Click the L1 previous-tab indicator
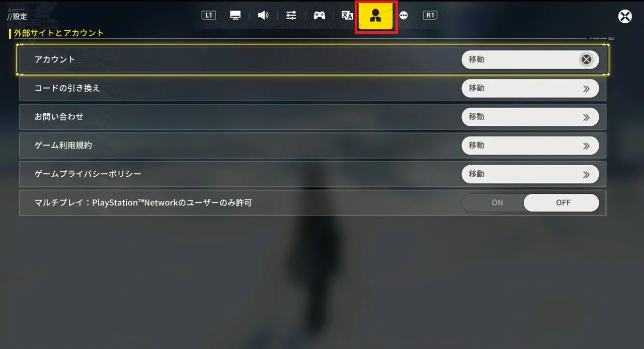Viewport: 644px width, 349px height. tap(208, 15)
